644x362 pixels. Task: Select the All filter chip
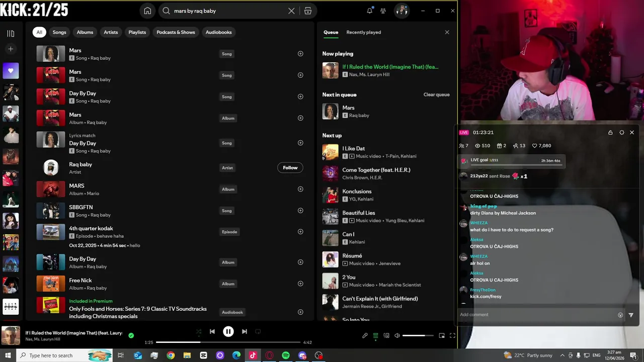pos(39,32)
